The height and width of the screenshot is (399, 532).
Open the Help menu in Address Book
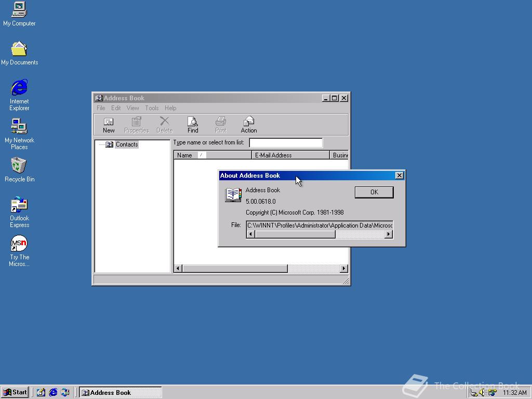point(170,108)
